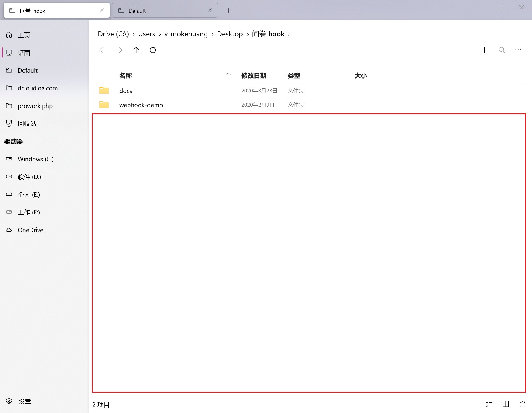This screenshot has height=413, width=532.
Task: Toggle the name column sort direction arrow
Action: 228,75
